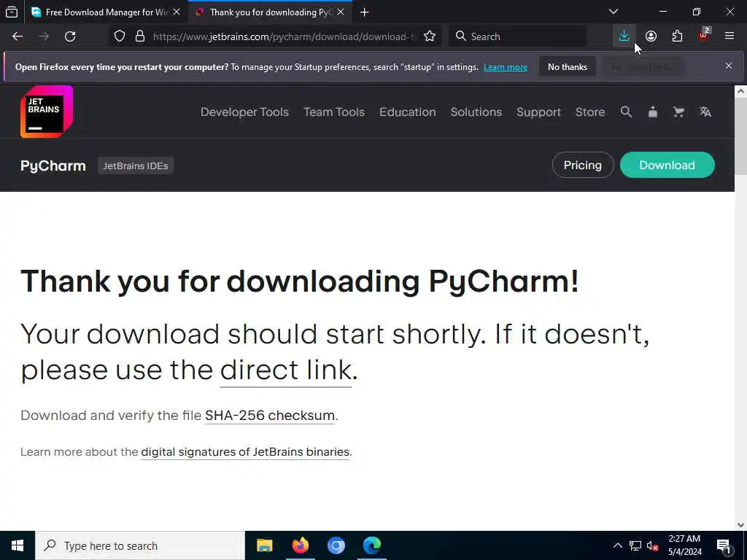Switch to Free Download Manager tab

[106, 12]
